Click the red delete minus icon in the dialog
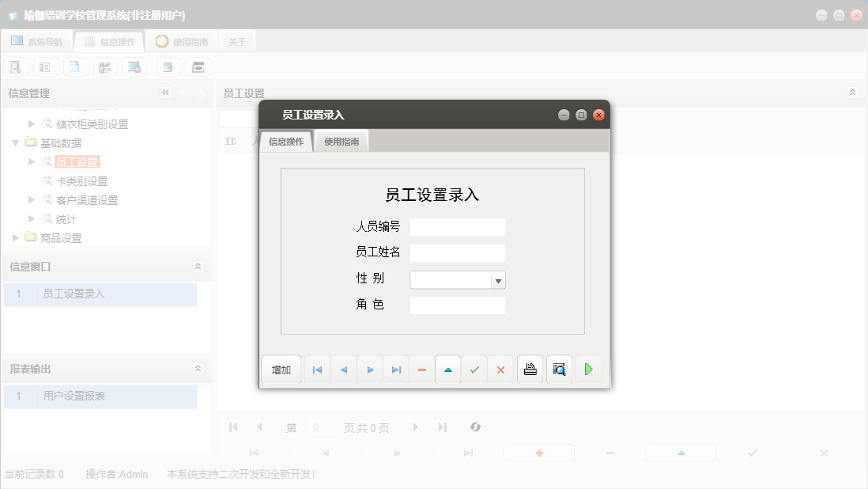The height and width of the screenshot is (489, 868). (422, 370)
